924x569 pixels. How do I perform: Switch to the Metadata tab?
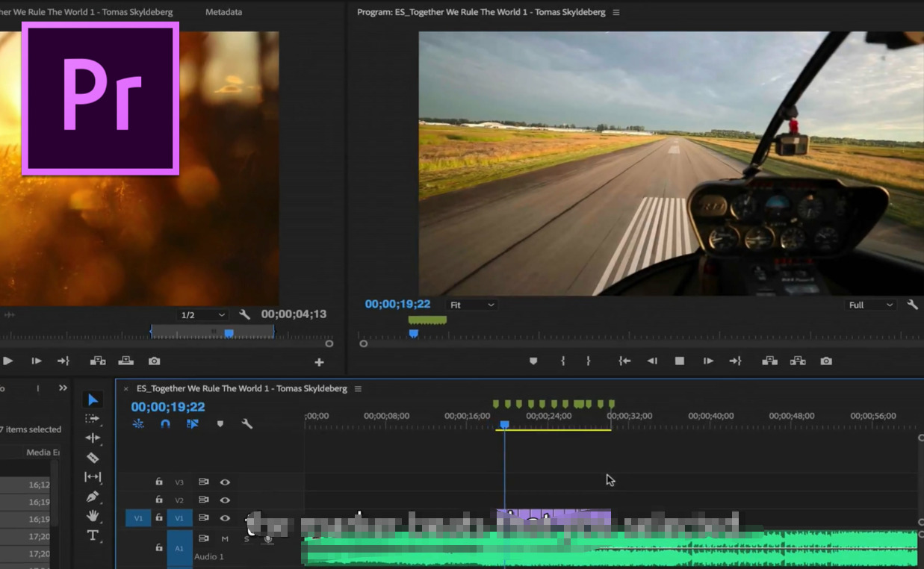click(223, 12)
